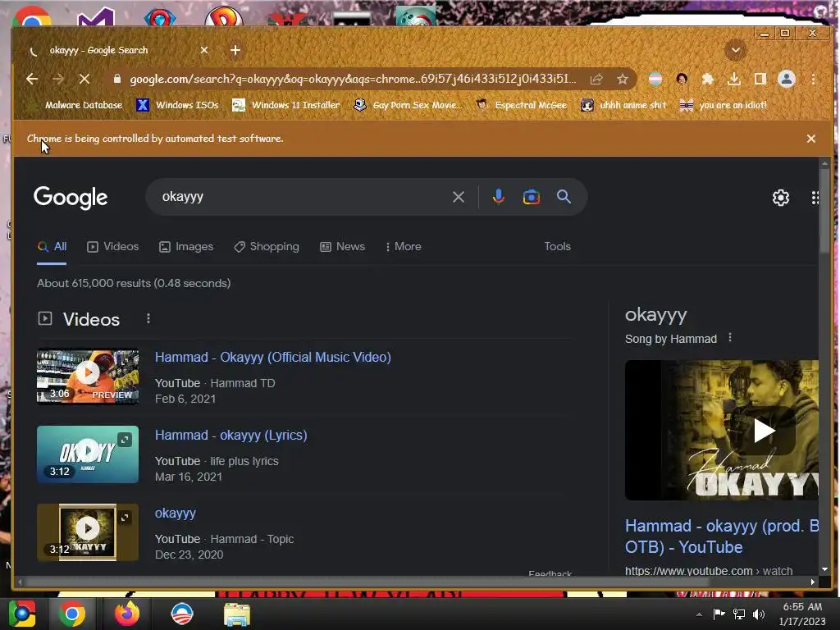Play the 3:12 lyrics video thumbnail
Viewport: 840px width, 630px height.
(x=88, y=454)
